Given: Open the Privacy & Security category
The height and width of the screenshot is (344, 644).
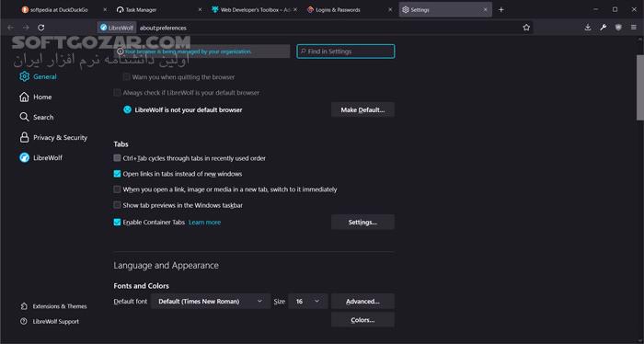Looking at the screenshot, I should click(x=53, y=138).
